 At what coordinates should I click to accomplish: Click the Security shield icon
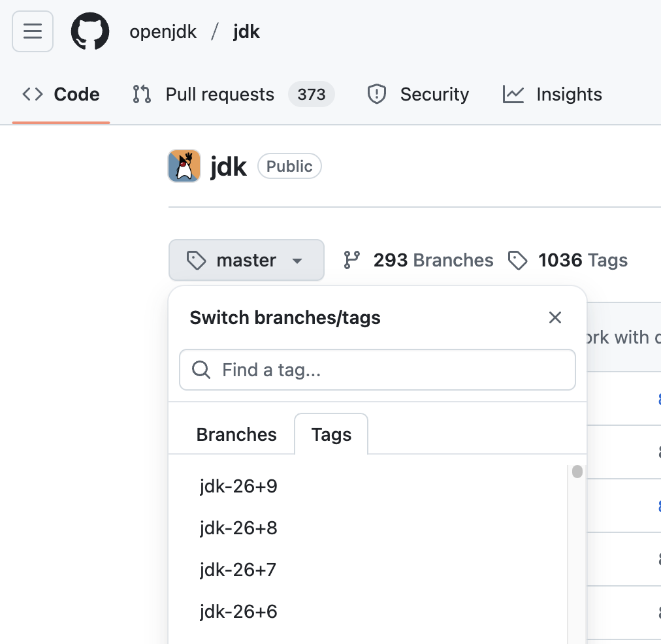(x=376, y=94)
